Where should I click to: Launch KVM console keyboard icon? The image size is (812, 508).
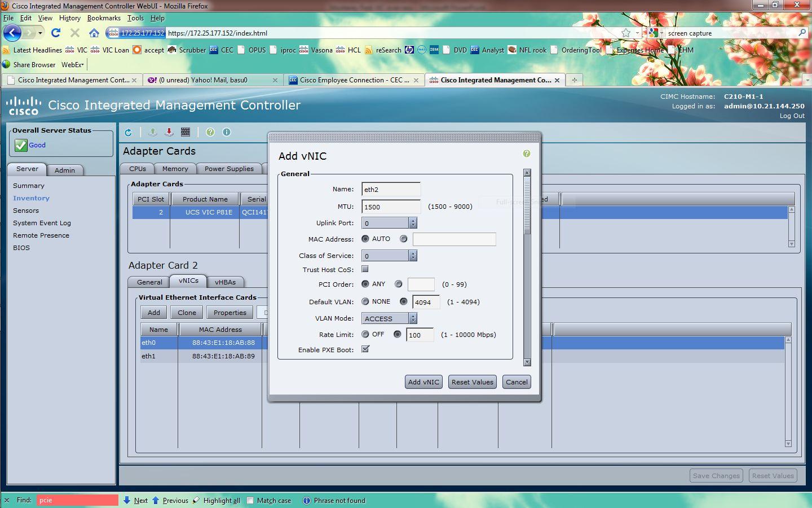(x=185, y=132)
